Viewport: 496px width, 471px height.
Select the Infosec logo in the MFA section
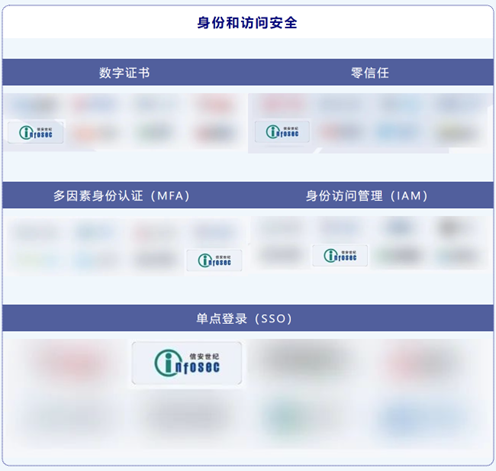pos(214,260)
